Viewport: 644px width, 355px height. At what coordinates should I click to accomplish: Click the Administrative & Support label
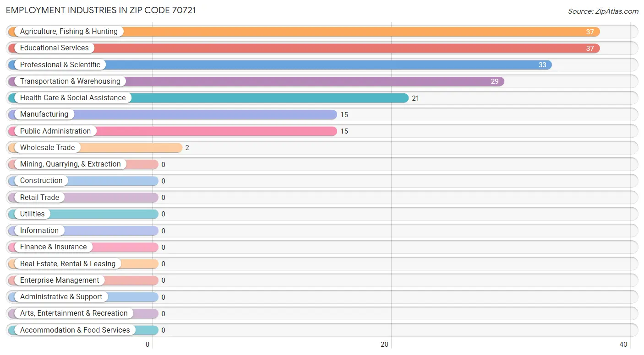click(61, 296)
